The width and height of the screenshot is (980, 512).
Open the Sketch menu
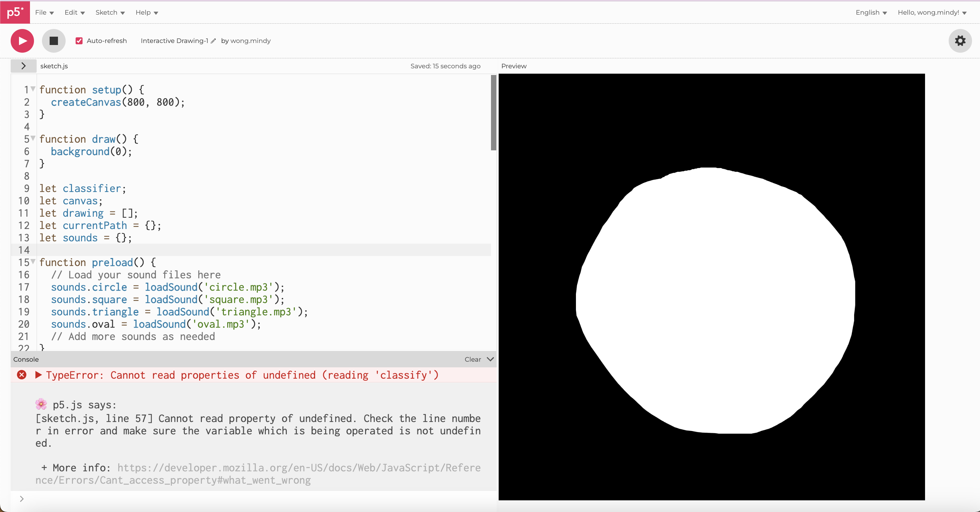pos(110,13)
